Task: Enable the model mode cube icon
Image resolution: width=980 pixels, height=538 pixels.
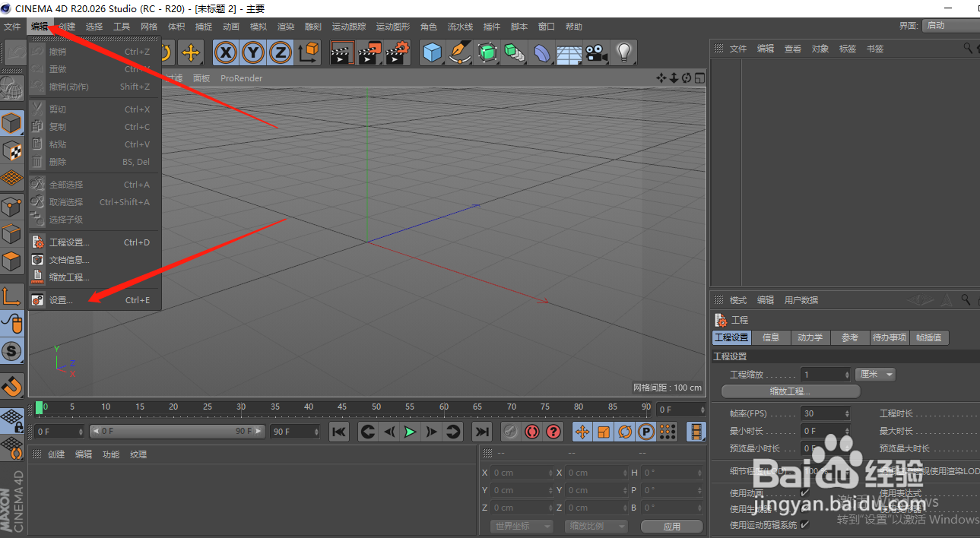Action: tap(12, 123)
